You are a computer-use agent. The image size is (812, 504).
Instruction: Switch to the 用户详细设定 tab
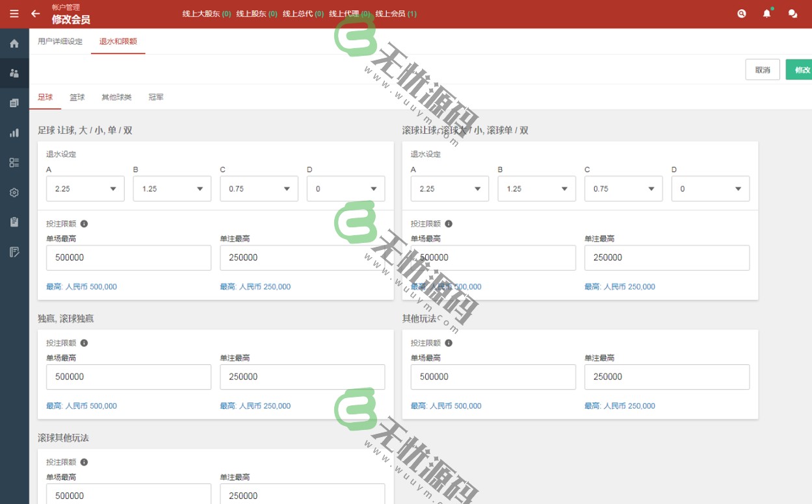point(60,42)
